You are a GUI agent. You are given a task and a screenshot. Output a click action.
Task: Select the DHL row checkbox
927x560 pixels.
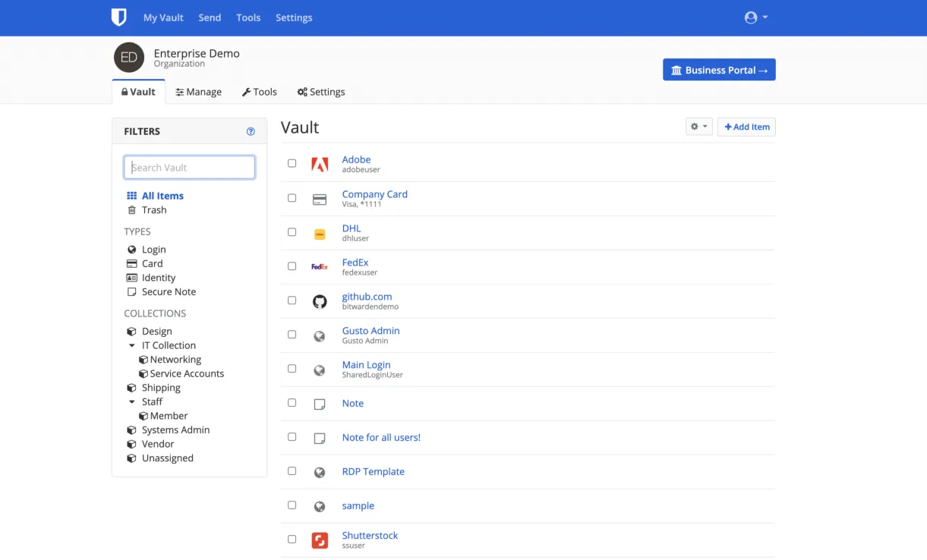(292, 232)
